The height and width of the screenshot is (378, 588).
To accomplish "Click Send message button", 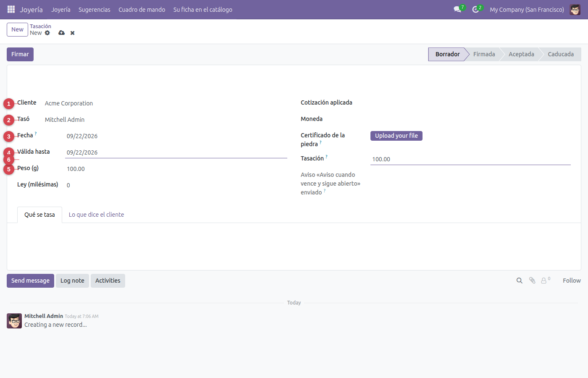I will (x=30, y=281).
